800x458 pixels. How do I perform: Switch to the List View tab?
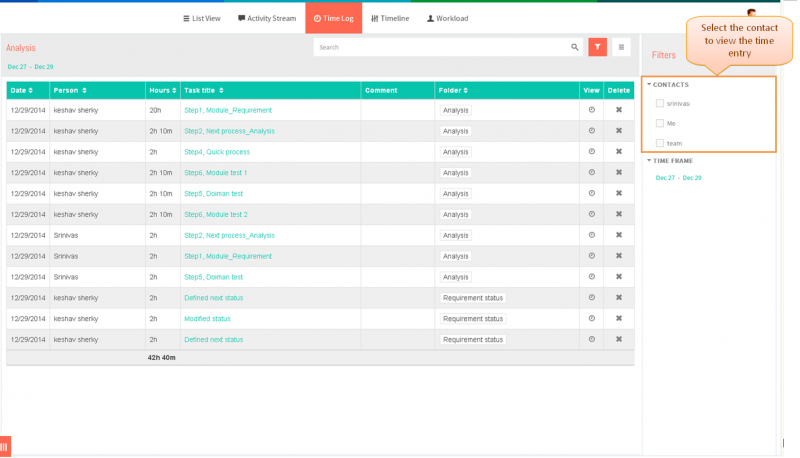(202, 18)
